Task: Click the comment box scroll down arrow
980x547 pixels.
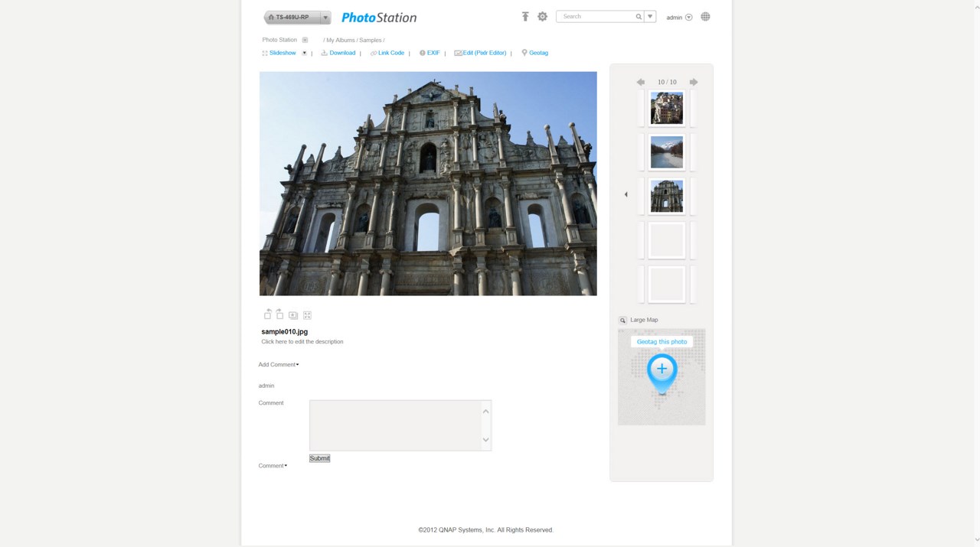Action: tap(485, 440)
